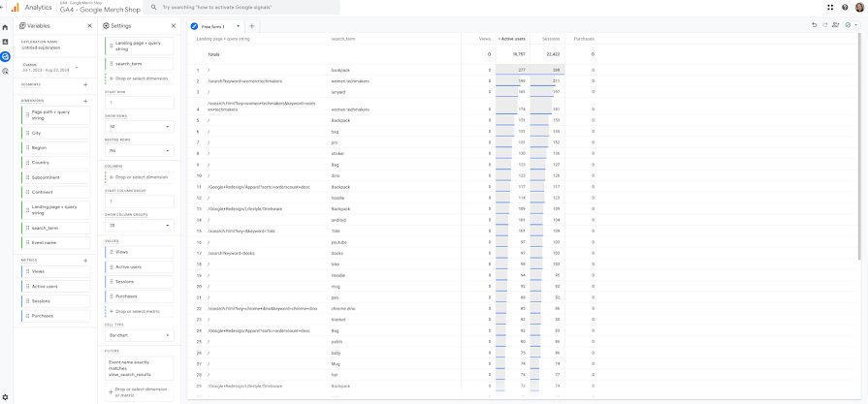Open the Home icon in left navigation
This screenshot has height=404, width=868.
(5, 27)
